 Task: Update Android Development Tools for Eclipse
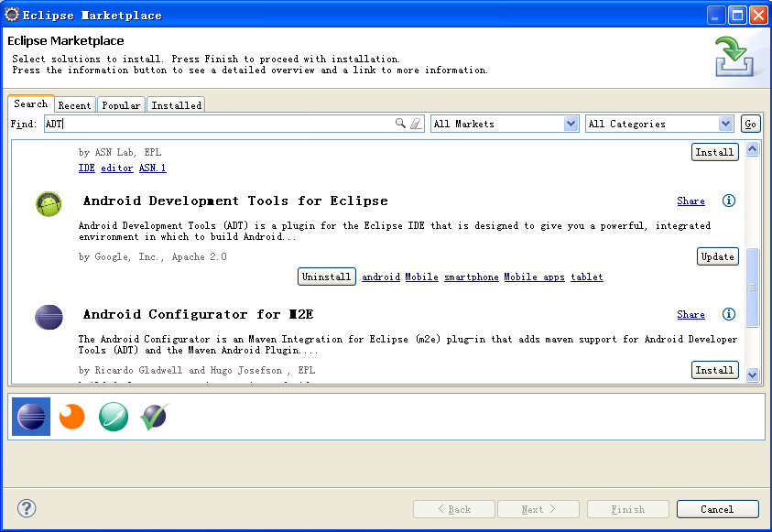(718, 256)
